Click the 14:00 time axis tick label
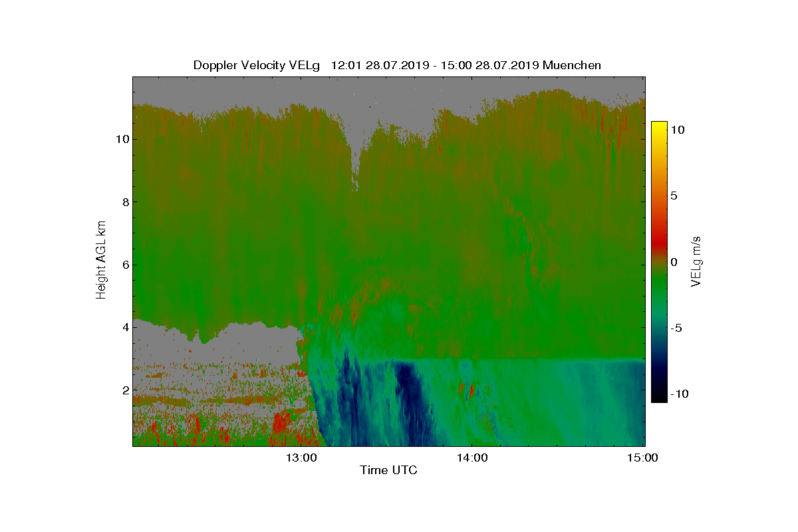798x532 pixels. click(x=471, y=458)
